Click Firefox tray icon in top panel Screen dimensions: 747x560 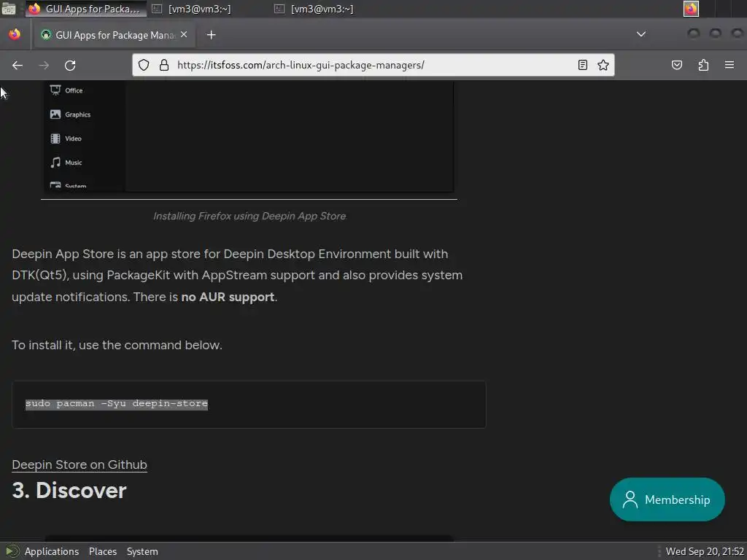[x=691, y=9]
